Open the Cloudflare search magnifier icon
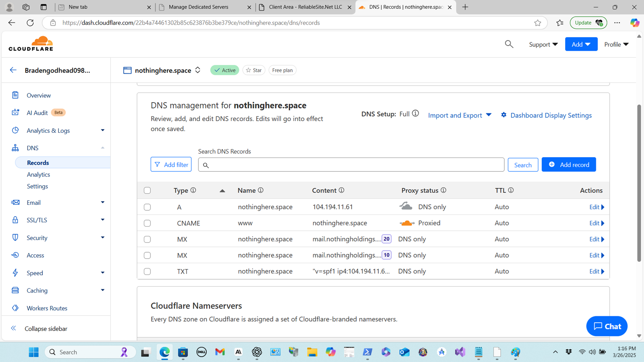Image resolution: width=644 pixels, height=362 pixels. click(509, 44)
